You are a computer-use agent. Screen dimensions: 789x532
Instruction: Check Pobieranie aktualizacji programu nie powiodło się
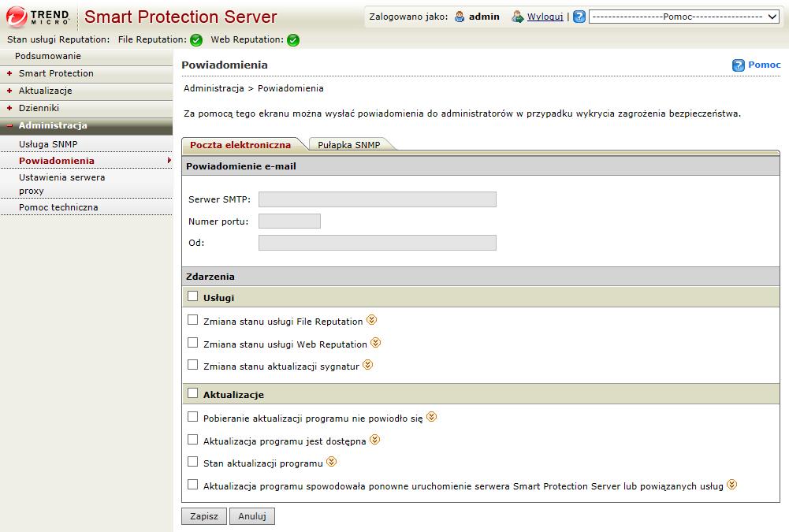(x=193, y=417)
